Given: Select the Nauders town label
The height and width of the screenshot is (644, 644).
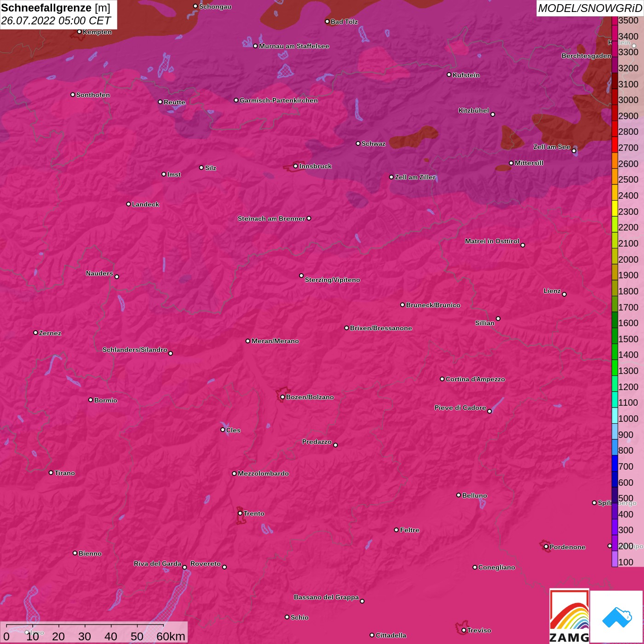Looking at the screenshot, I should click(99, 273).
